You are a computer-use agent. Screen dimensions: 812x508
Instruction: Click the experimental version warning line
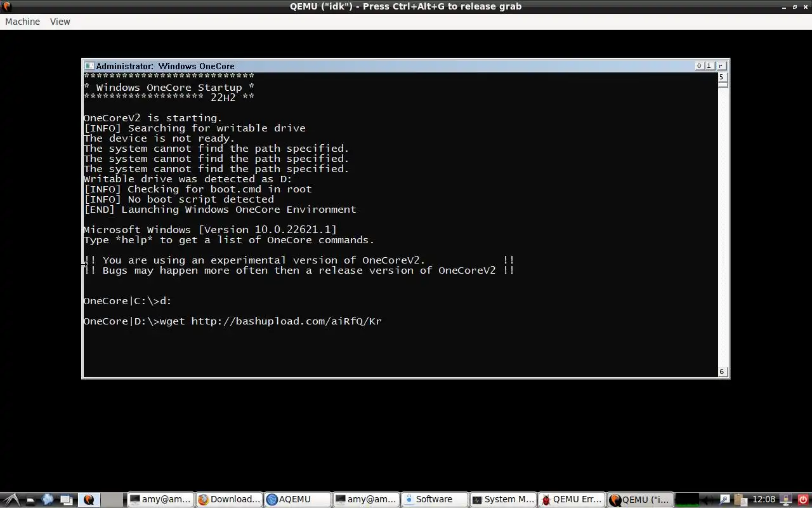(x=299, y=260)
